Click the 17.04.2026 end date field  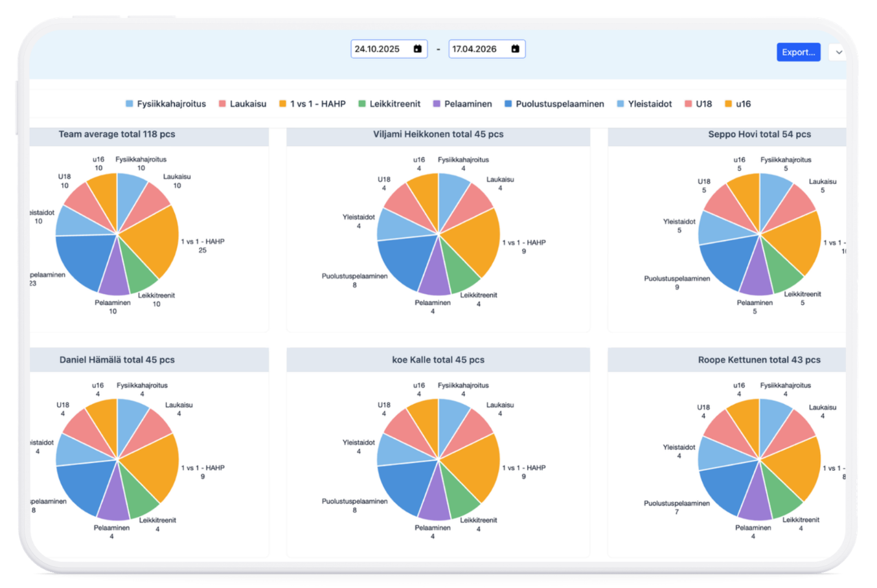487,49
